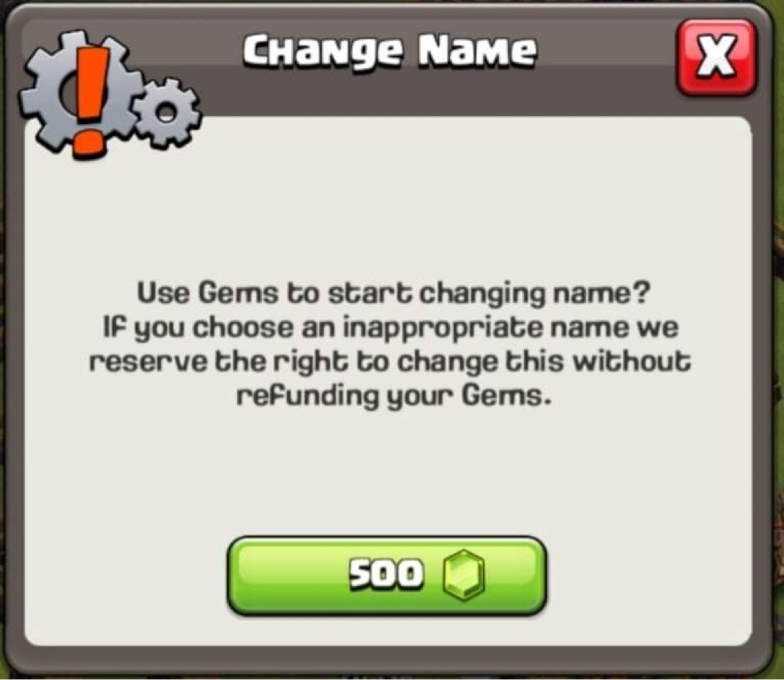
Task: Tap the 500 number on green button
Action: [385, 573]
